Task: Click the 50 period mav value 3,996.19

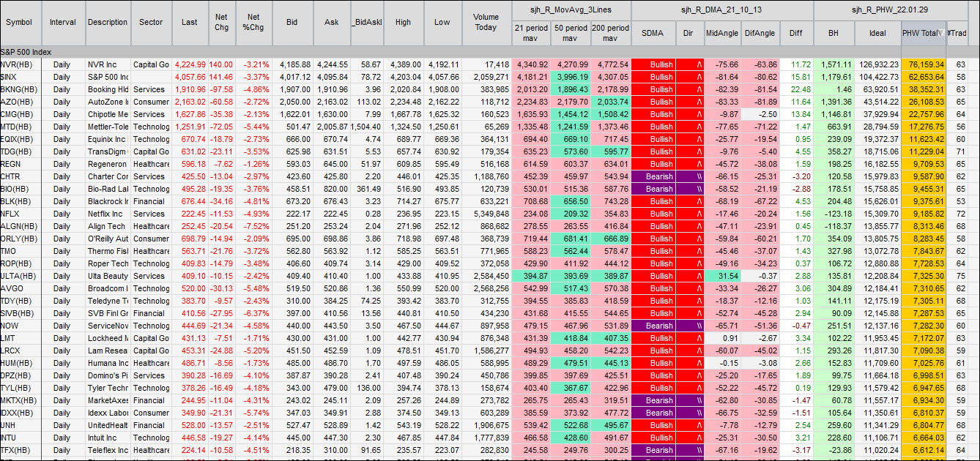Action: pos(571,77)
